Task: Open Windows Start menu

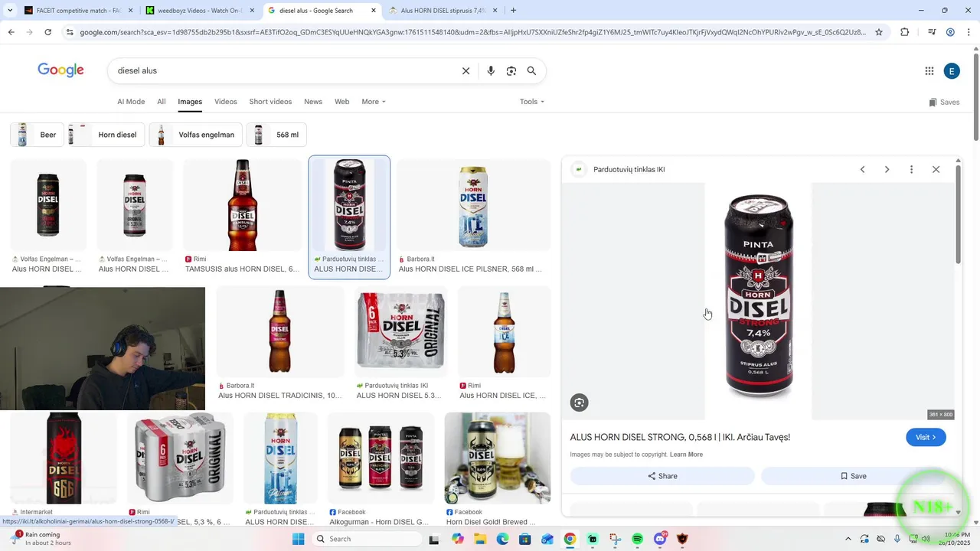Action: click(298, 539)
